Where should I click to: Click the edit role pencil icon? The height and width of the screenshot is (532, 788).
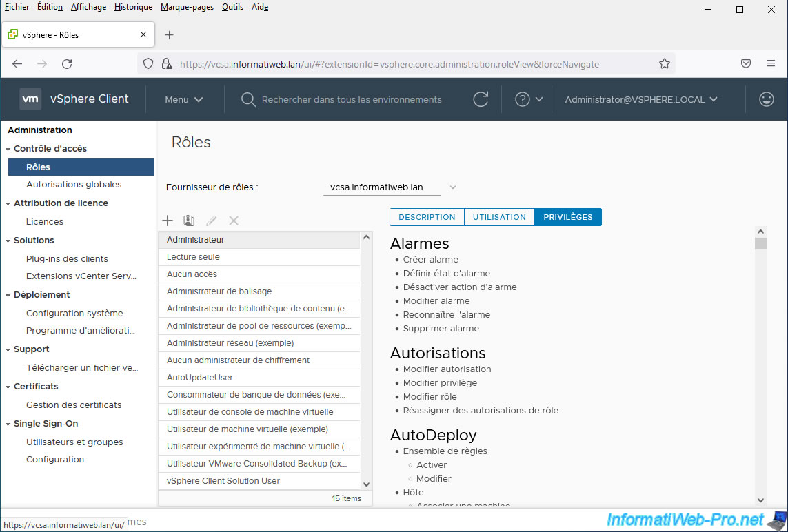212,221
